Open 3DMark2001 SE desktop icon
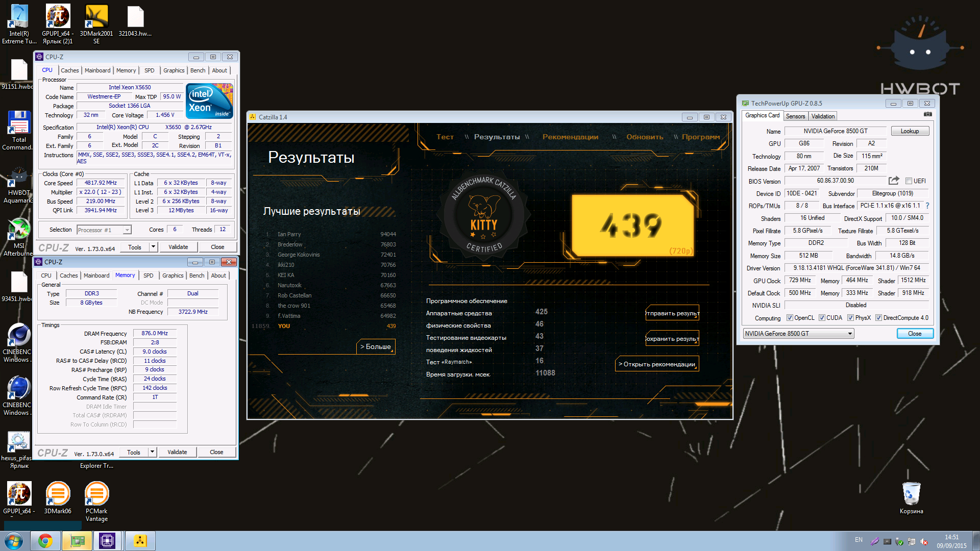Viewport: 980px width, 551px height. tap(96, 24)
